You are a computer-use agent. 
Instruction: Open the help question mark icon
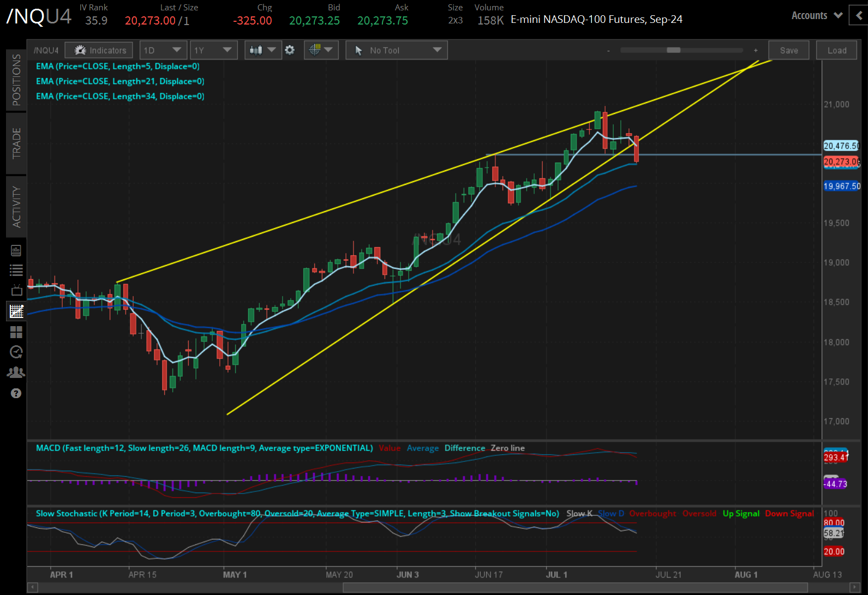pos(16,393)
